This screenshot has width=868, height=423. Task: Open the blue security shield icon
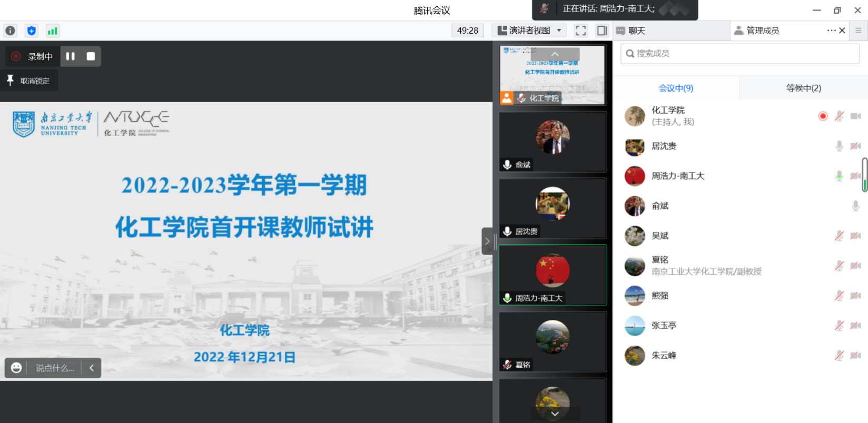[32, 31]
